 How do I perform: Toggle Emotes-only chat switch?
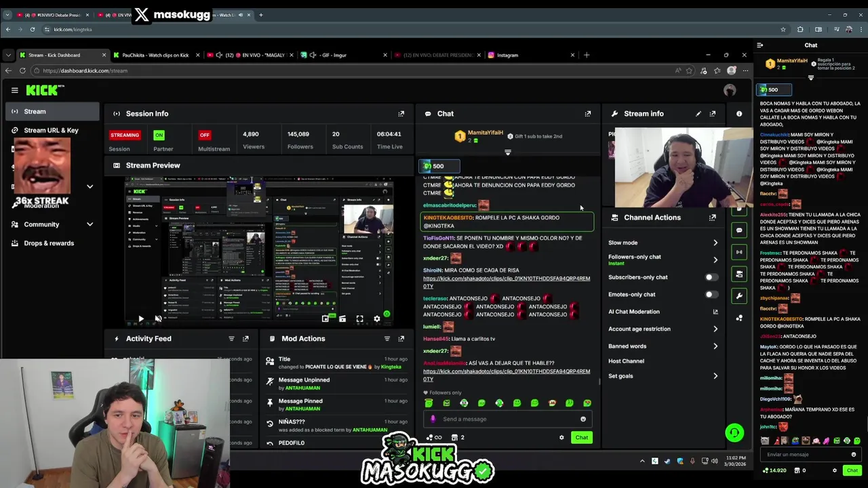pyautogui.click(x=711, y=295)
